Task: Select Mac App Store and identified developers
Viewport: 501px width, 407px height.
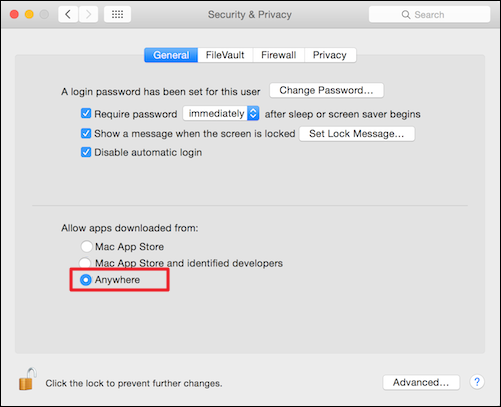Action: [85, 263]
